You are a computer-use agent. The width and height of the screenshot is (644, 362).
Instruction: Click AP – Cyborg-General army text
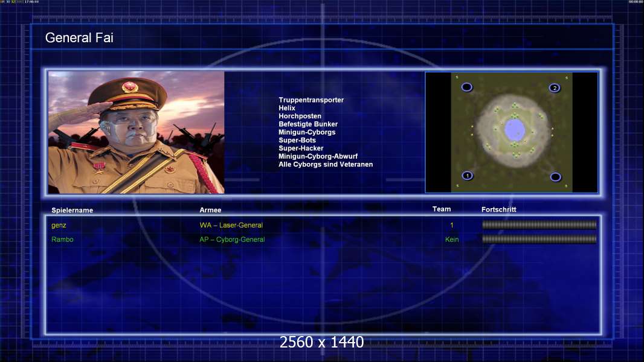coord(232,240)
